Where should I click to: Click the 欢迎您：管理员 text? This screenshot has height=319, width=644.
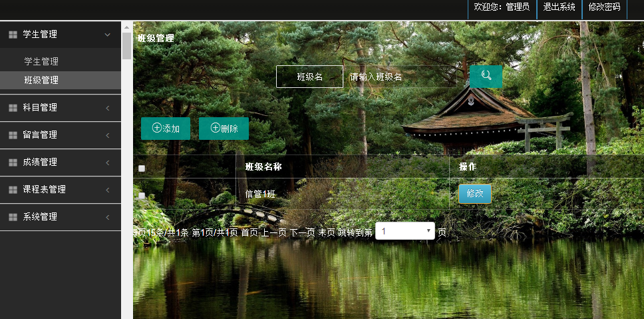click(x=502, y=7)
